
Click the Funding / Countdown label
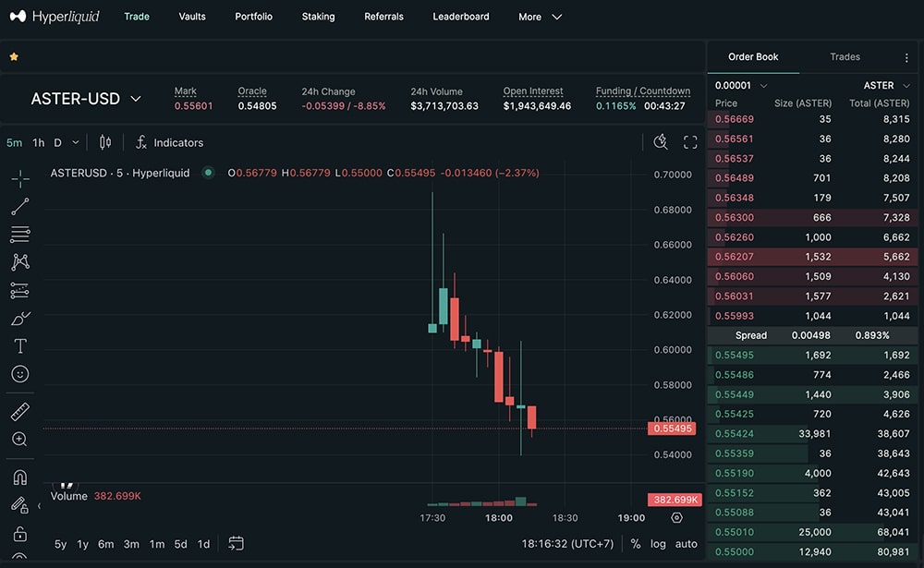coord(643,91)
